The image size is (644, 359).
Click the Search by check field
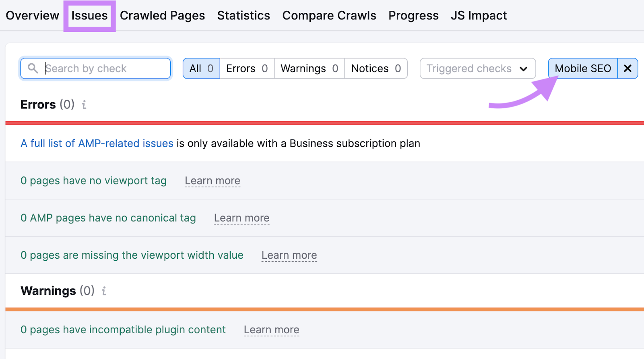101,68
